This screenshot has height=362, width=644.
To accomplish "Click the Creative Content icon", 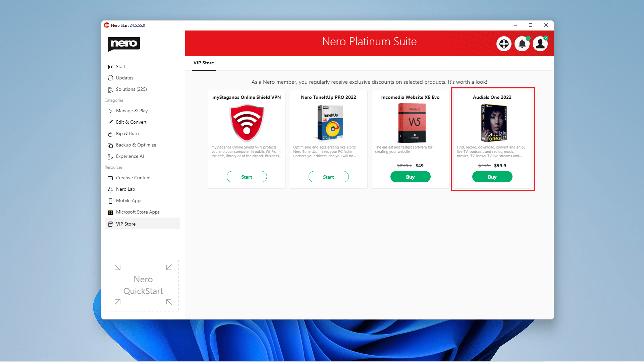I will [110, 178].
